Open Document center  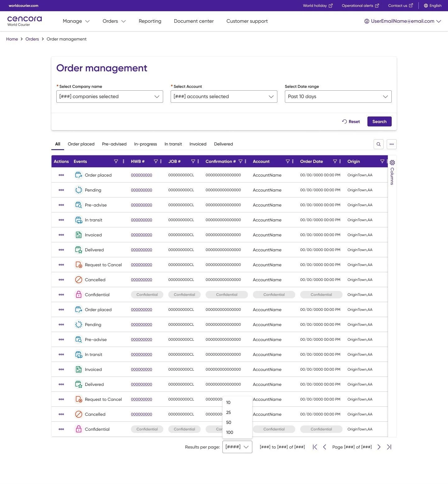click(194, 21)
